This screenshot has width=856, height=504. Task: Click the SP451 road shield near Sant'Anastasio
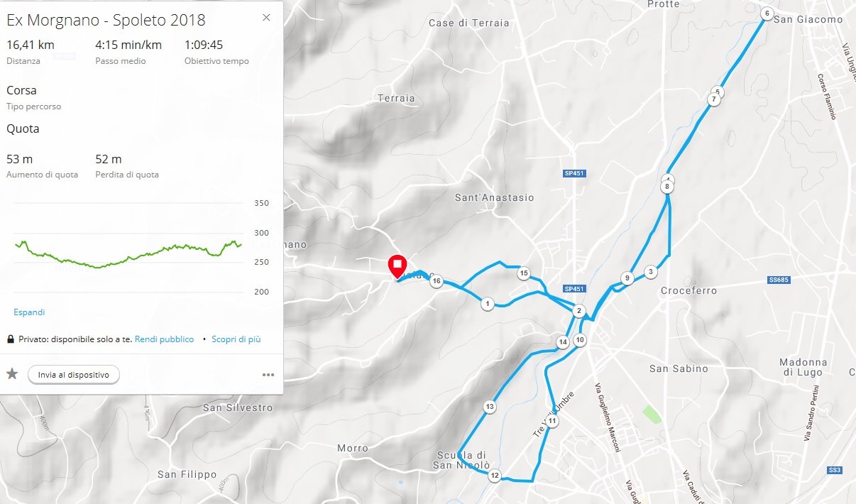(x=576, y=174)
